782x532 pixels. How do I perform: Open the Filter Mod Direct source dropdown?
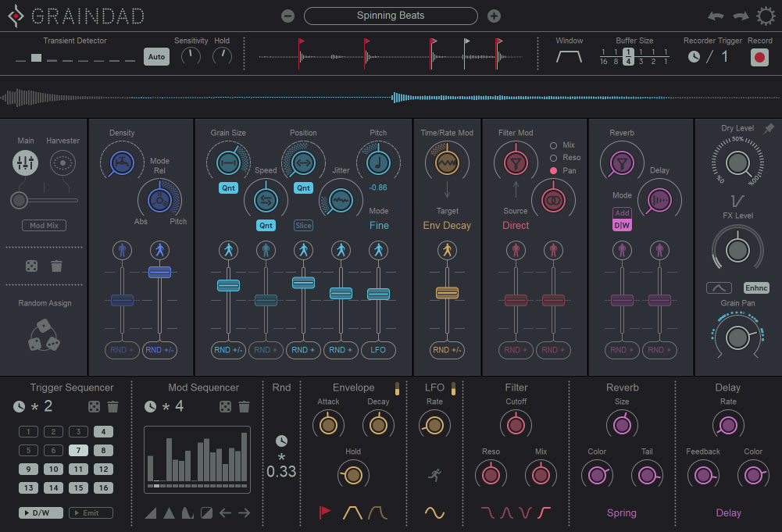[x=516, y=225]
